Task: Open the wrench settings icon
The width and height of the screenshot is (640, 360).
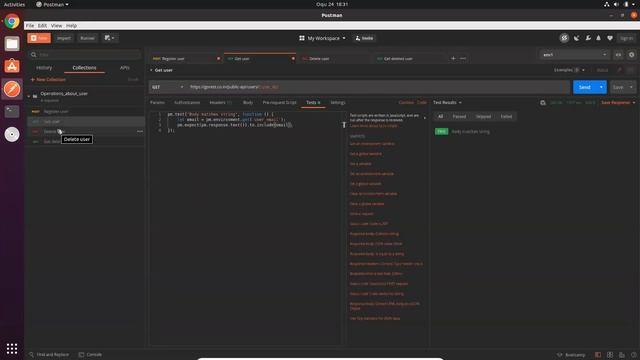Action: tap(588, 38)
